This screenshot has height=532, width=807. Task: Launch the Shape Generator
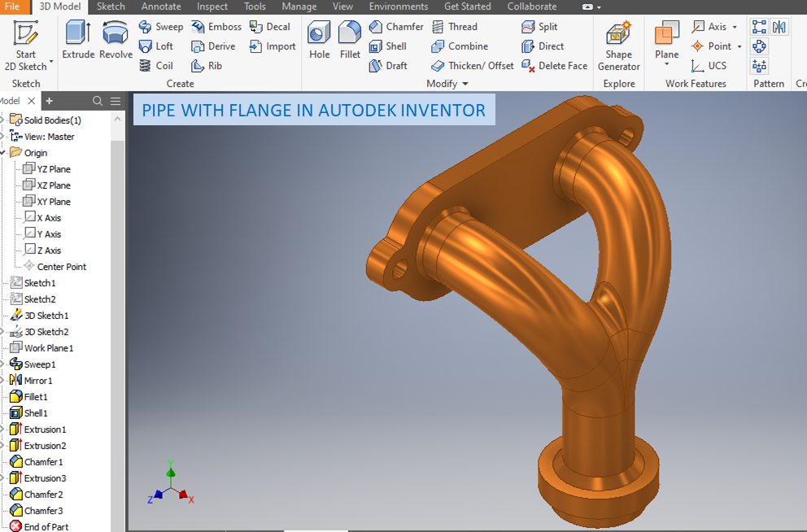point(618,46)
